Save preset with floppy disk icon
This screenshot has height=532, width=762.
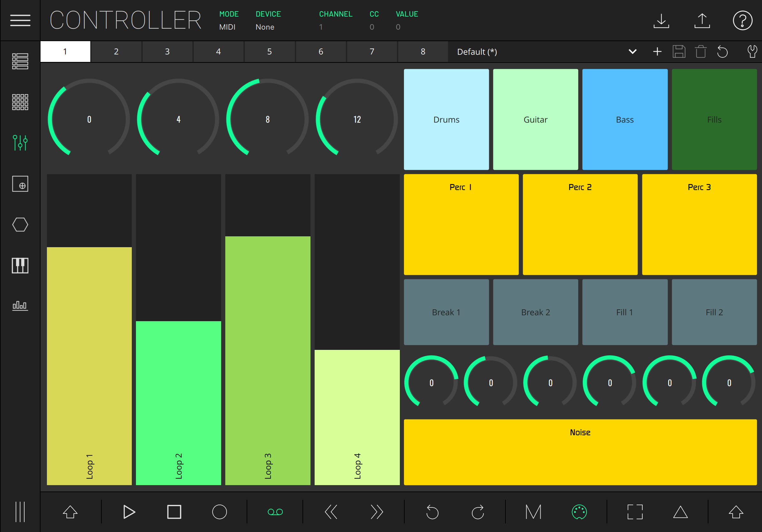coord(679,51)
